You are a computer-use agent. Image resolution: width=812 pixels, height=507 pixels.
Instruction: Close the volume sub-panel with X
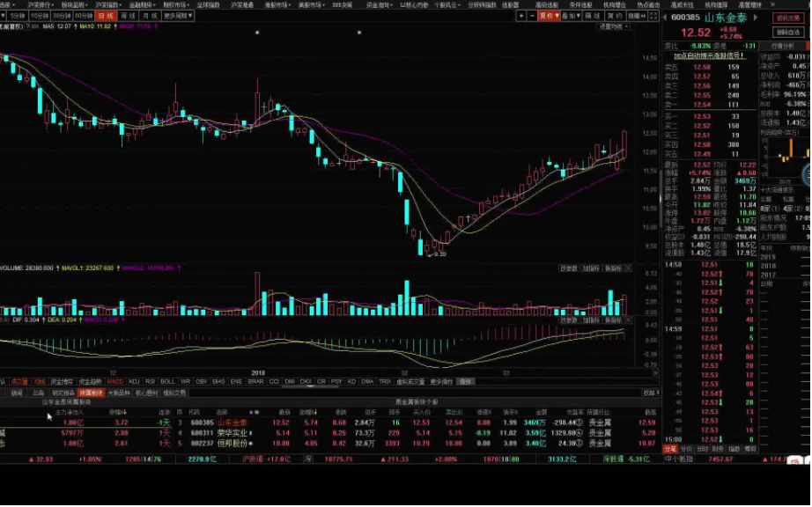pyautogui.click(x=628, y=268)
